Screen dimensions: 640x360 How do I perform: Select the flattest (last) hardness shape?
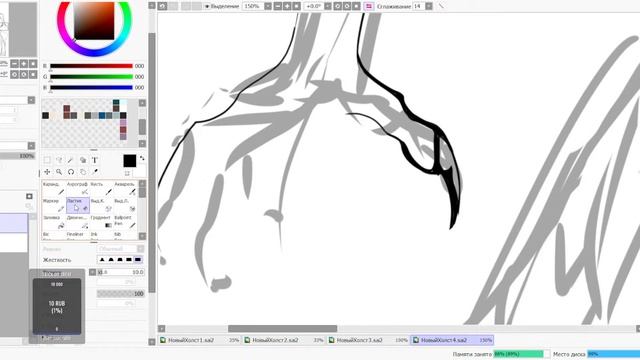(x=138, y=260)
